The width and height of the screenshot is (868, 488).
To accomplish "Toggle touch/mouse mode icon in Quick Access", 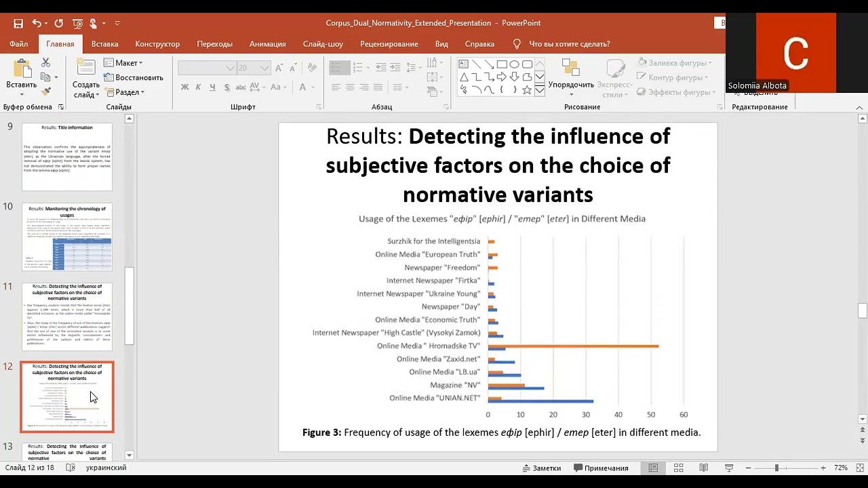I will (x=94, y=23).
